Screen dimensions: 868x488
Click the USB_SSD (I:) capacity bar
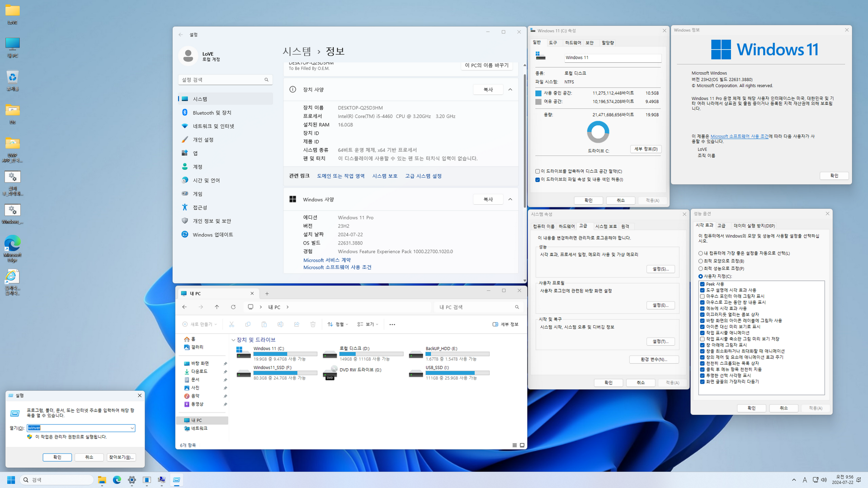[457, 373]
